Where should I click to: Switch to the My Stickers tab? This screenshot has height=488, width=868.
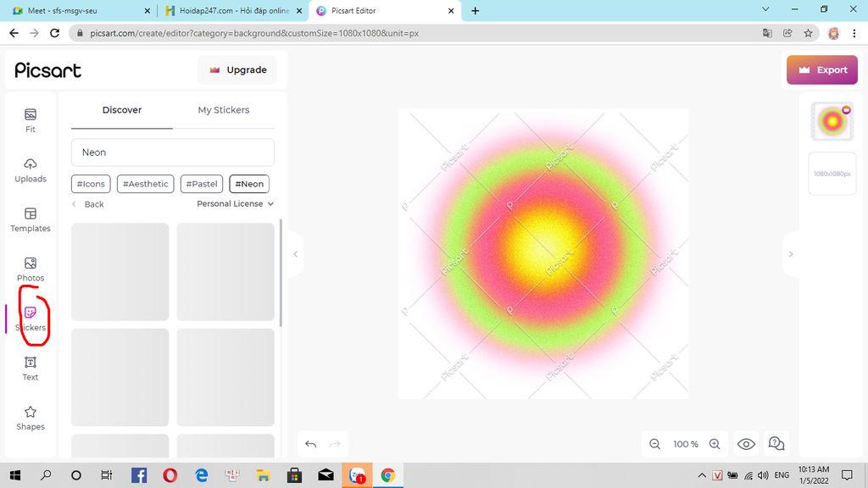coord(224,109)
